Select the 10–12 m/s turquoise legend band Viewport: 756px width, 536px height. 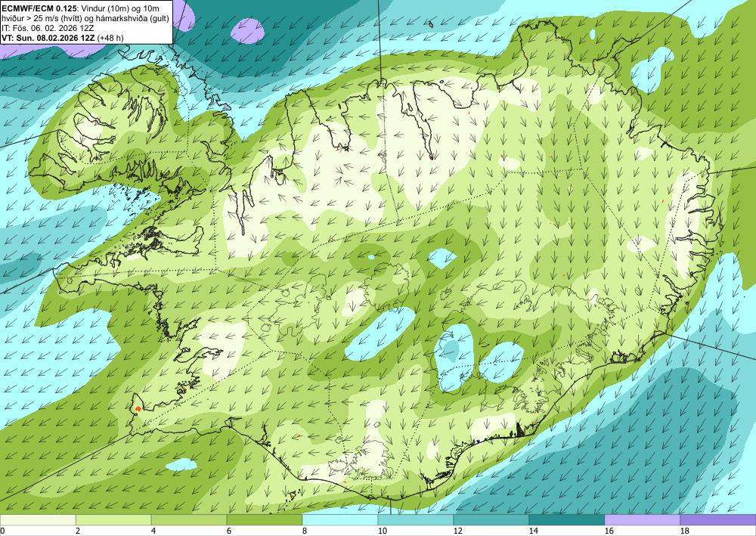coord(416,520)
